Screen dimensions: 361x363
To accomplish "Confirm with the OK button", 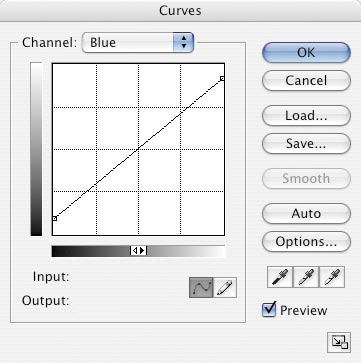I will (306, 52).
